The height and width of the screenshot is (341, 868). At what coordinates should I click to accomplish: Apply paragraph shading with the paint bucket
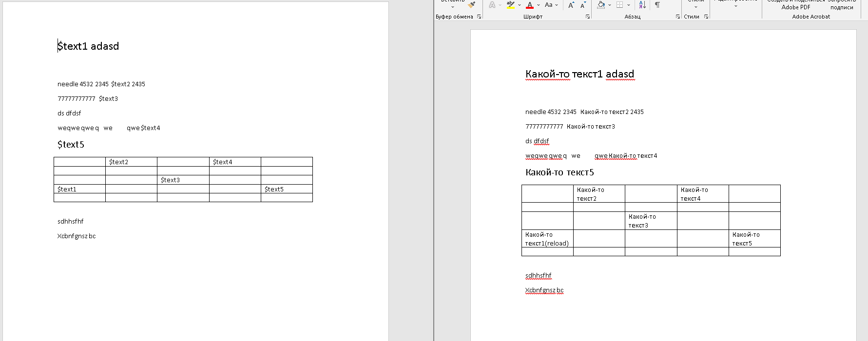(601, 5)
